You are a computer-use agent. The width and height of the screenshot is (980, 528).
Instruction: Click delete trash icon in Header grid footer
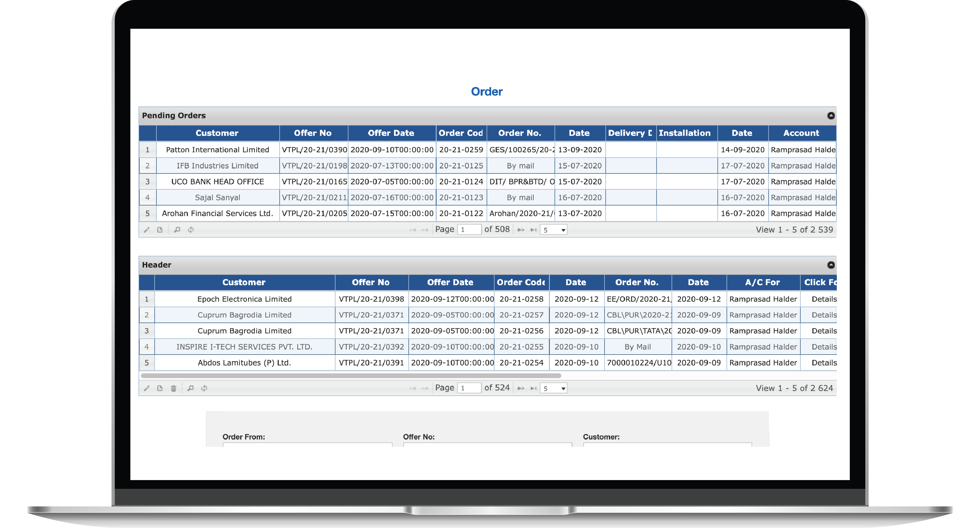[x=173, y=388]
